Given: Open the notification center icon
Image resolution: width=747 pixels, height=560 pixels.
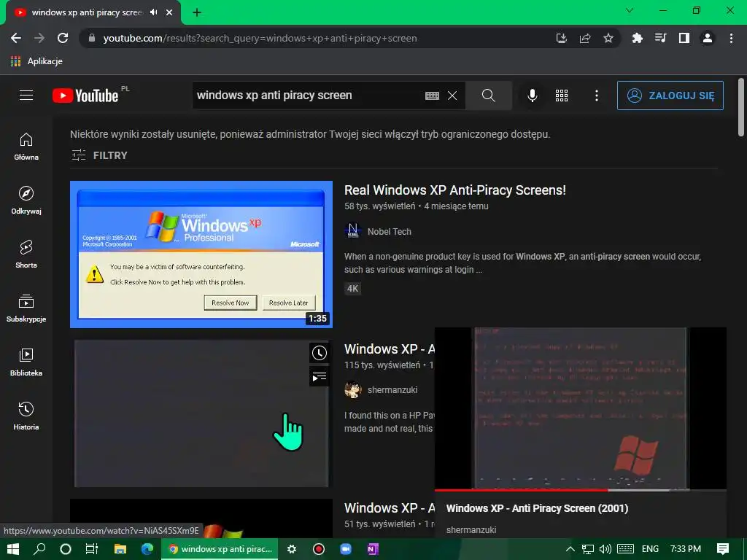Looking at the screenshot, I should pyautogui.click(x=723, y=549).
